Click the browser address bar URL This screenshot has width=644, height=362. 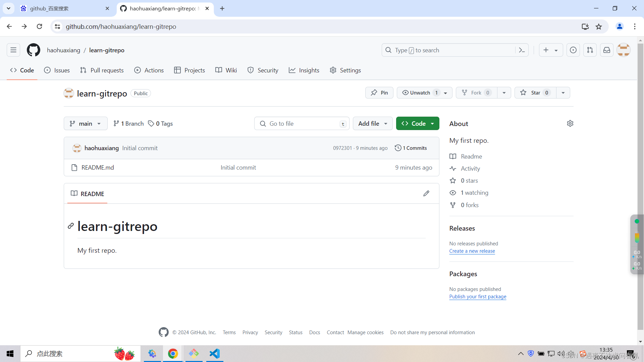coord(121,26)
